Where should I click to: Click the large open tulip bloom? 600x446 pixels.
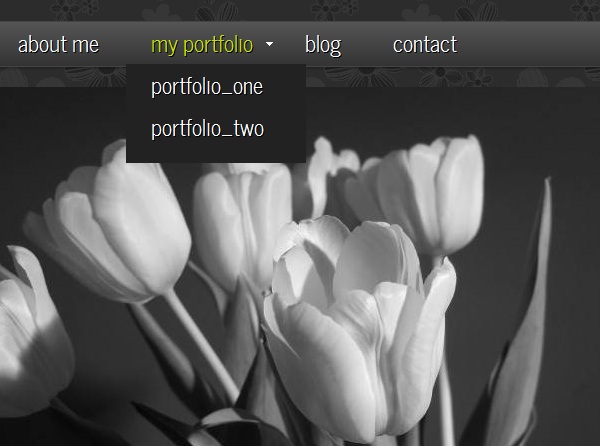coord(360,325)
